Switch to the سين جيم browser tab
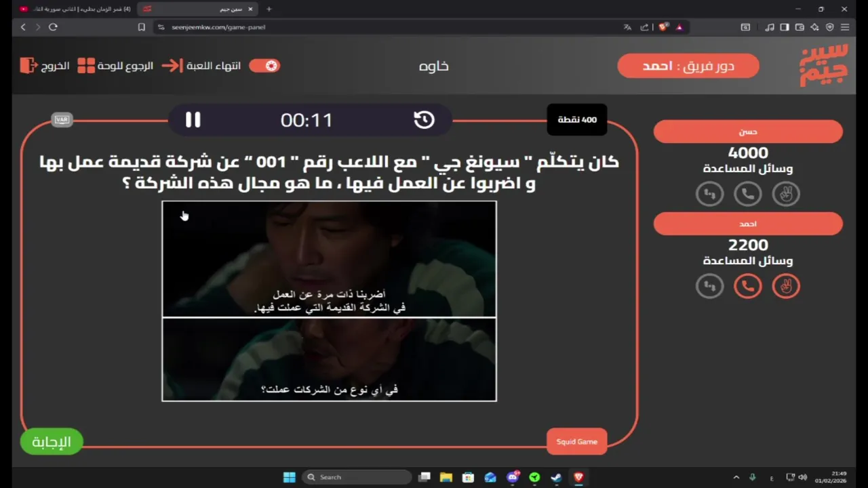 197,9
